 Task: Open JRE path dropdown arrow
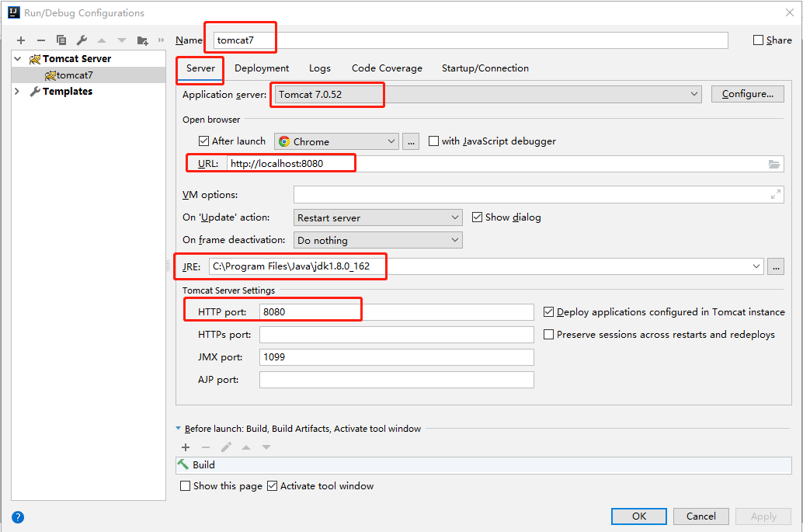point(756,266)
